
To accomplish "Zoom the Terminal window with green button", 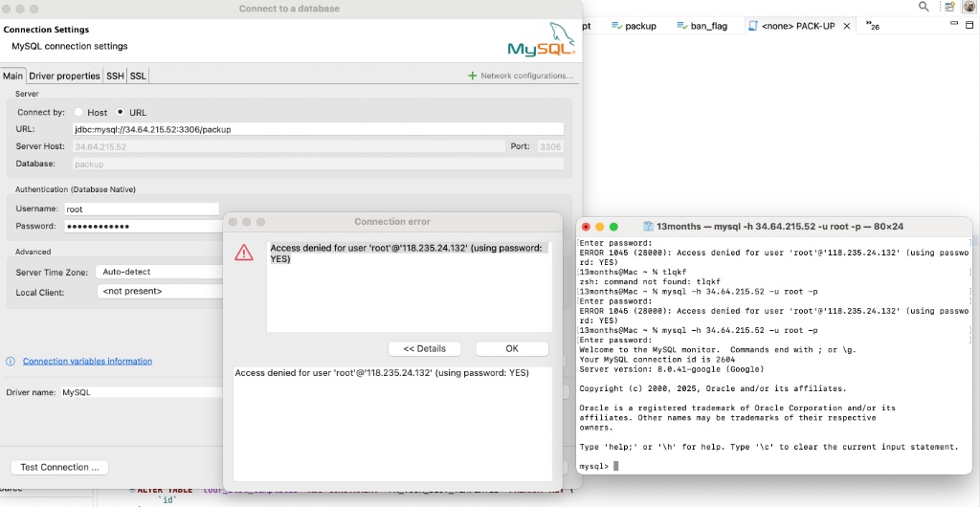I will pyautogui.click(x=613, y=227).
